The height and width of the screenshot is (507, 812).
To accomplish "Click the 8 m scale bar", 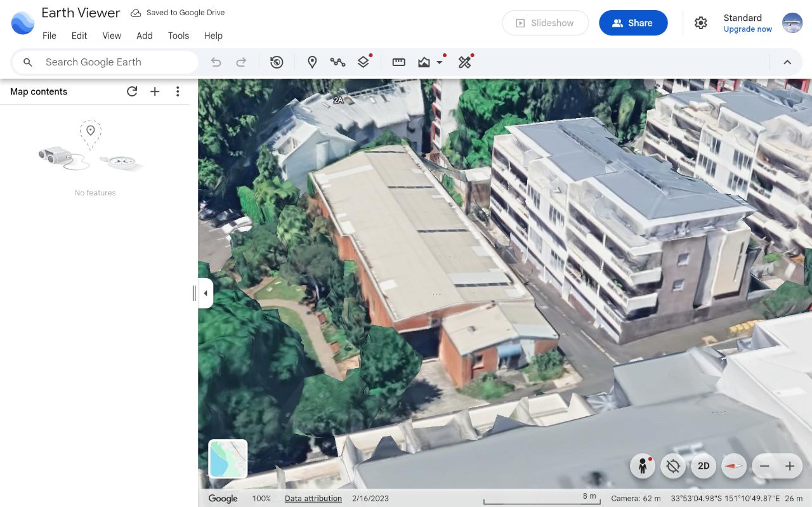I will 542,499.
